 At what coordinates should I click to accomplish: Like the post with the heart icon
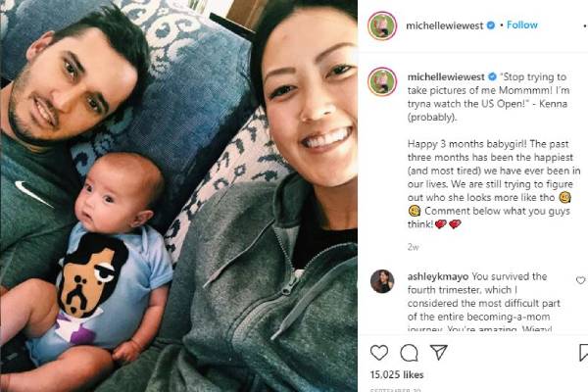(x=379, y=353)
